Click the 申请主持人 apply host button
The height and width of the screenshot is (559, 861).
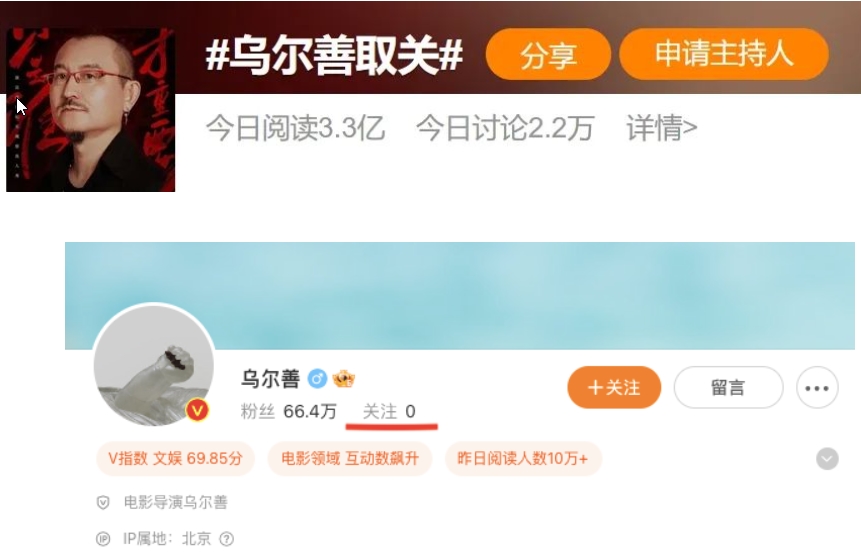point(724,54)
